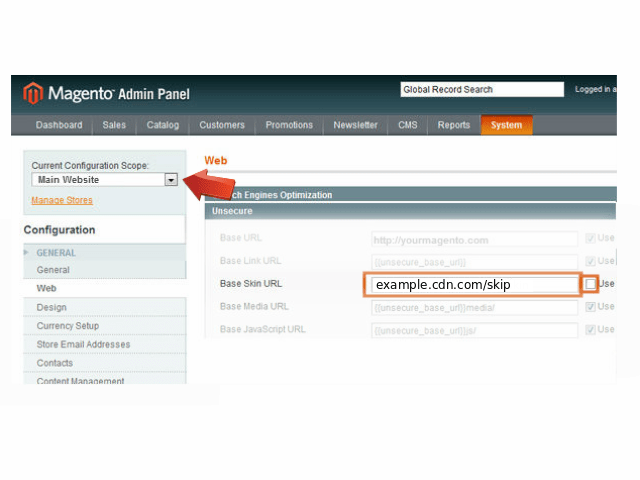
Task: Click the Global Record Search field
Action: (x=482, y=90)
